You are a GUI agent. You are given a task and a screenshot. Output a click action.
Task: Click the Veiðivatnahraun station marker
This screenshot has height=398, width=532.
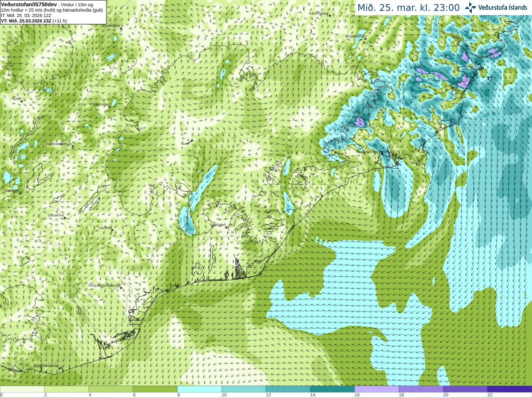pyautogui.click(x=73, y=146)
